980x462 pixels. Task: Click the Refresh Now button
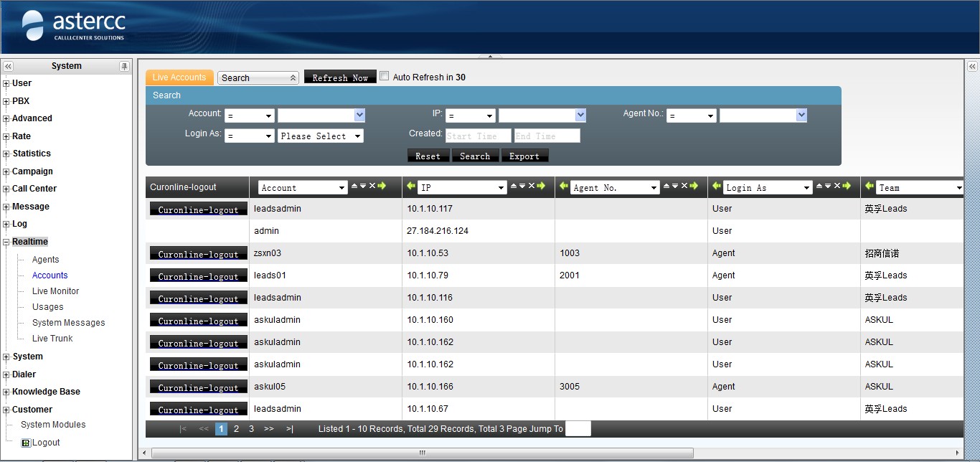340,77
